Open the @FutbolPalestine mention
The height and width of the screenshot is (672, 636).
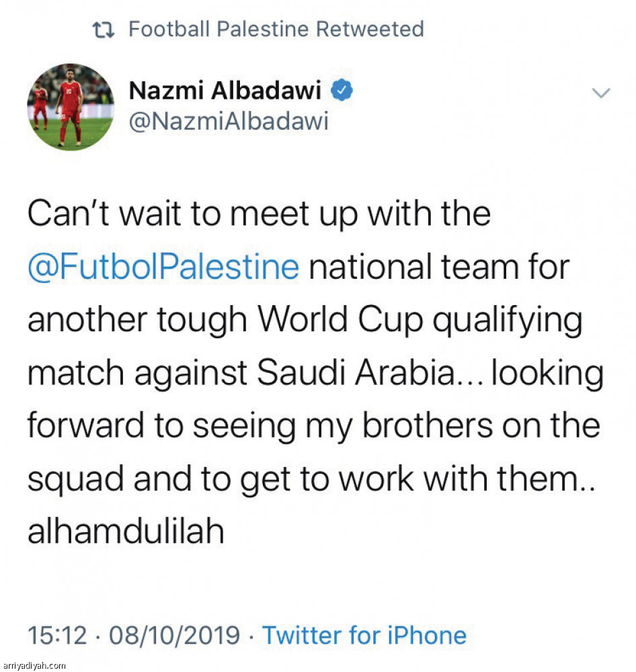coord(163,267)
